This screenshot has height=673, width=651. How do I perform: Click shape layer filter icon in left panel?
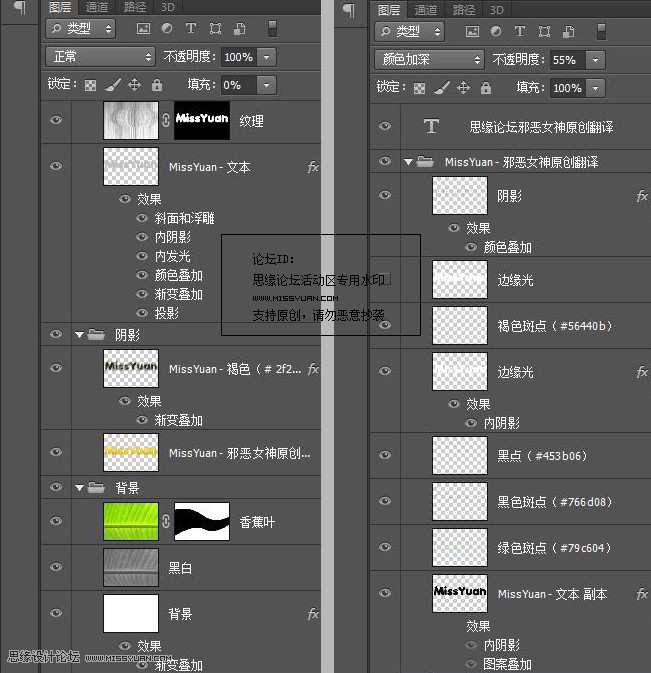point(215,29)
